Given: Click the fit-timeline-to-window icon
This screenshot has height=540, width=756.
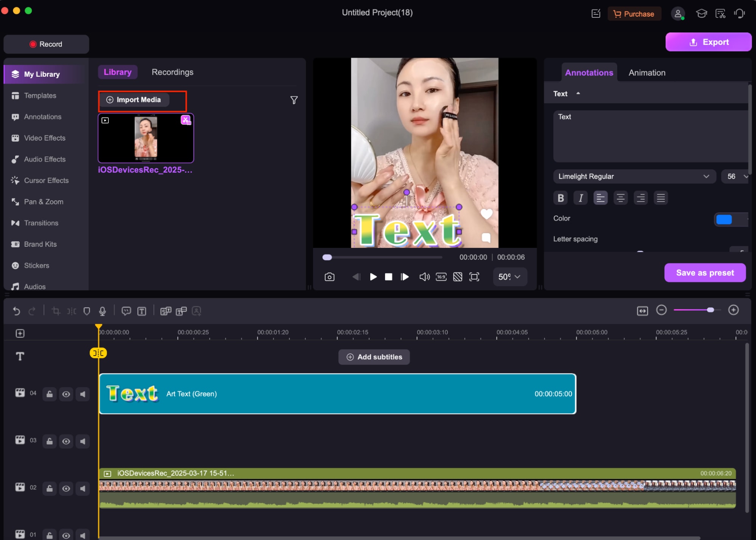Looking at the screenshot, I should coord(642,311).
